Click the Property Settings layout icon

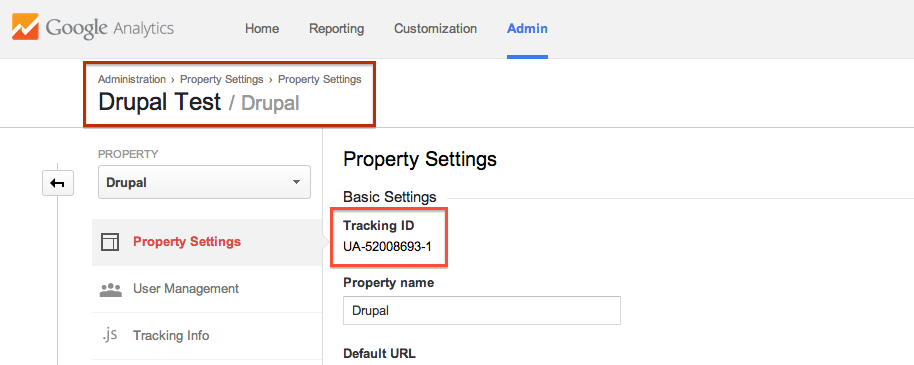[x=110, y=242]
